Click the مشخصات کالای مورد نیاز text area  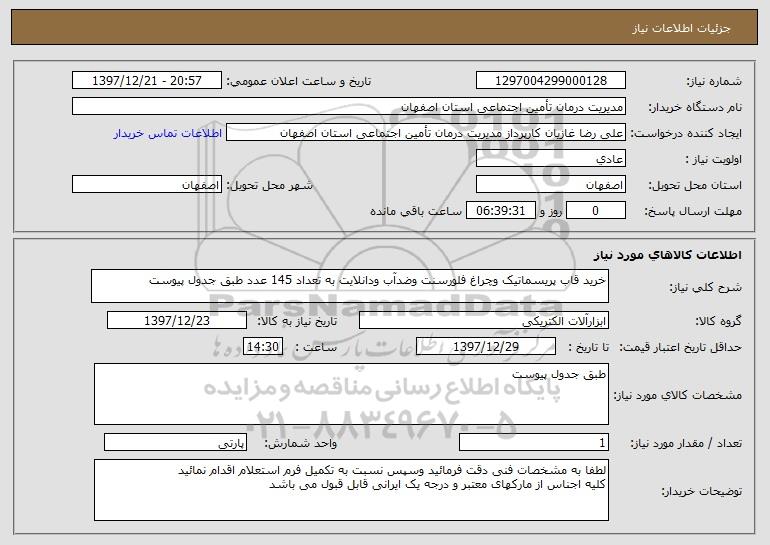pyautogui.click(x=351, y=394)
